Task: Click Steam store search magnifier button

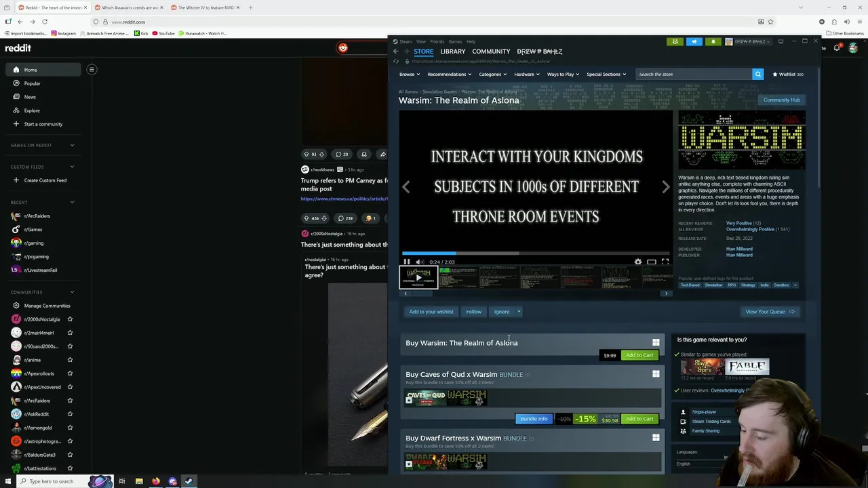Action: point(757,74)
